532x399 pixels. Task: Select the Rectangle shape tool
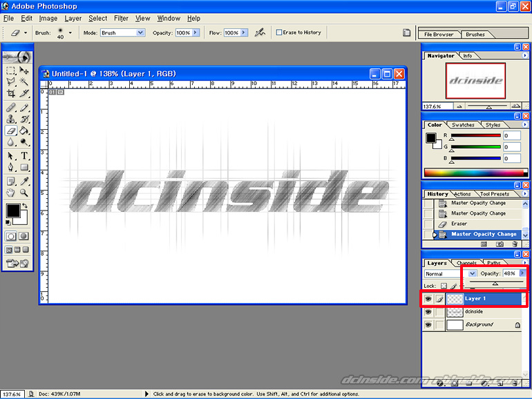pos(24,167)
